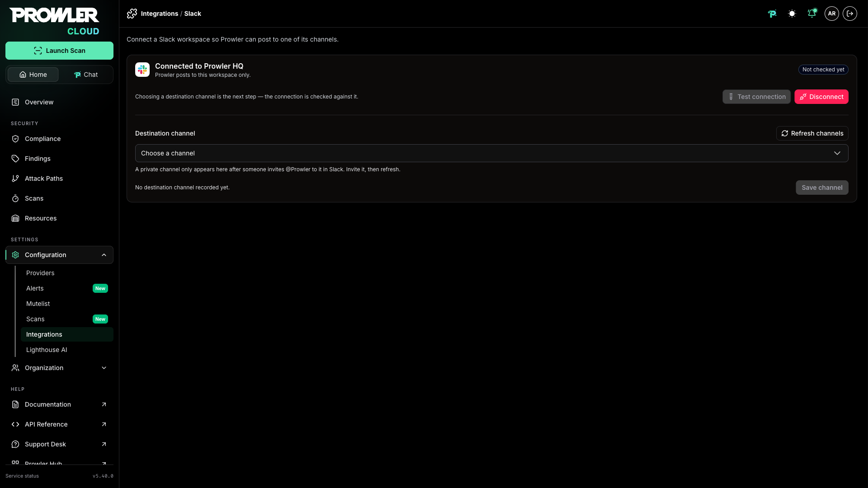Open Scans under Security
Screen dimensions: 868x488
pyautogui.click(x=59, y=198)
